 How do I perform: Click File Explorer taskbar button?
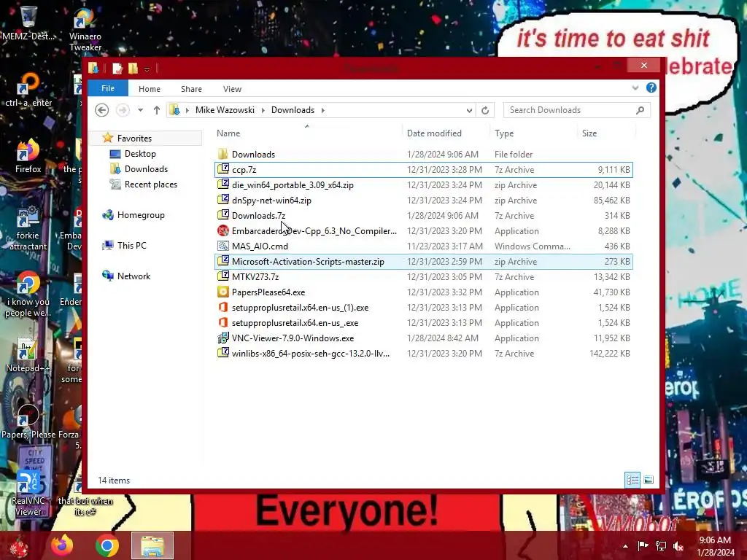point(152,545)
